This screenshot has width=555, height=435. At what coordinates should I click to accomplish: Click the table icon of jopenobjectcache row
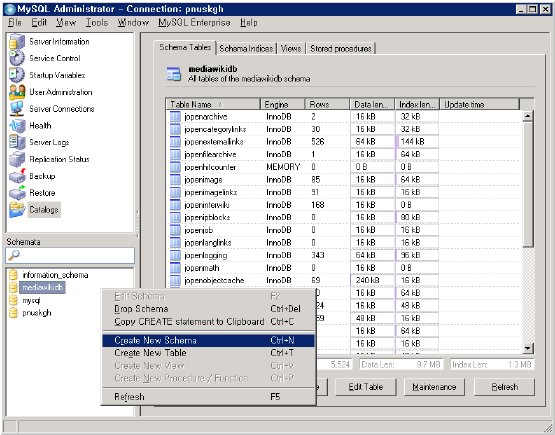click(x=175, y=280)
